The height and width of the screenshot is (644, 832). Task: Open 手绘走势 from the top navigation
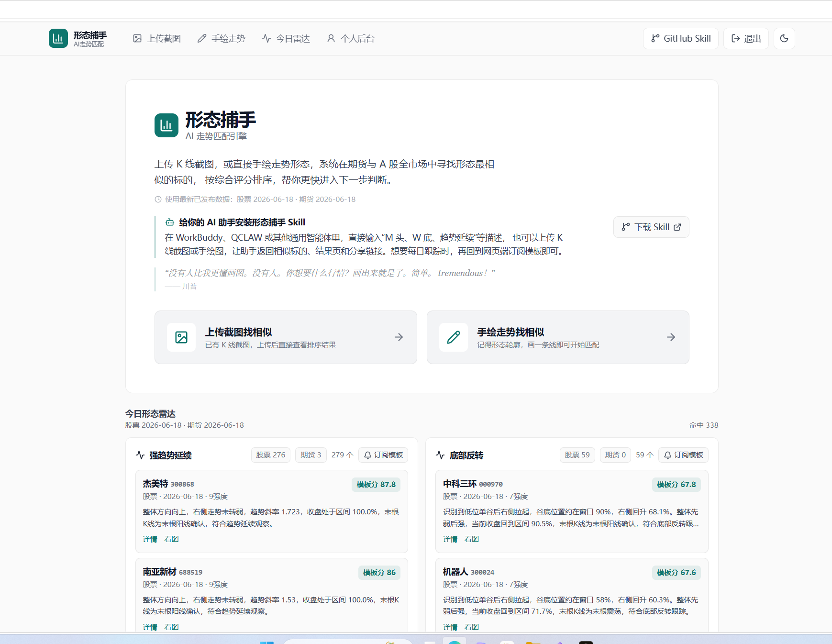pos(222,38)
